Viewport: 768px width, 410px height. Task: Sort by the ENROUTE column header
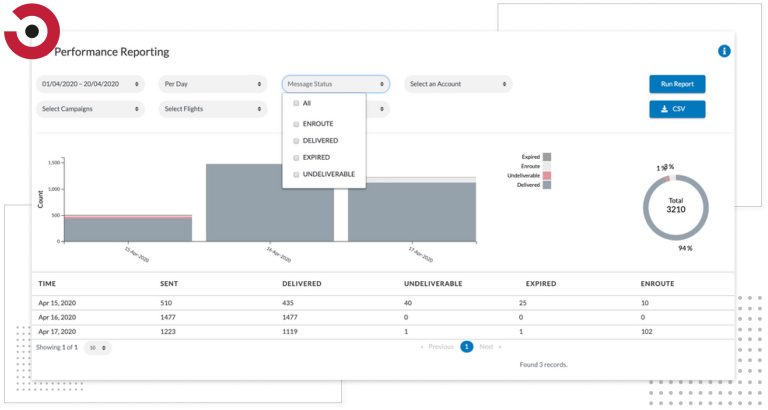657,284
